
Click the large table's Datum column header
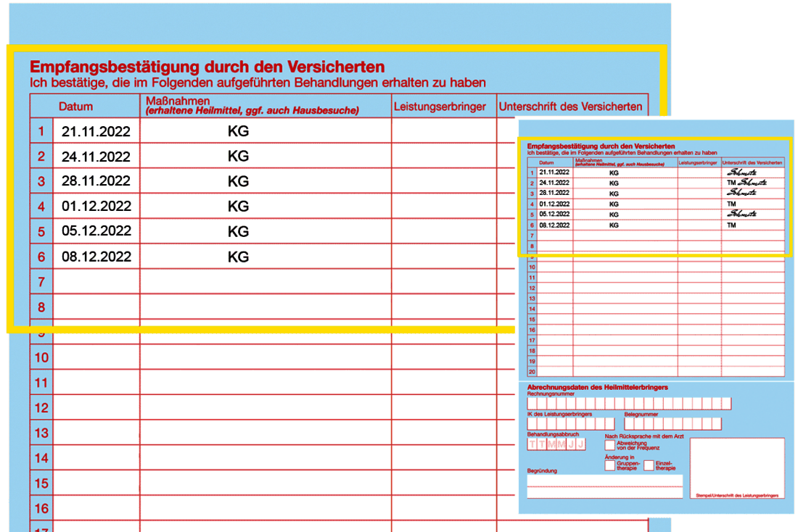(x=76, y=107)
